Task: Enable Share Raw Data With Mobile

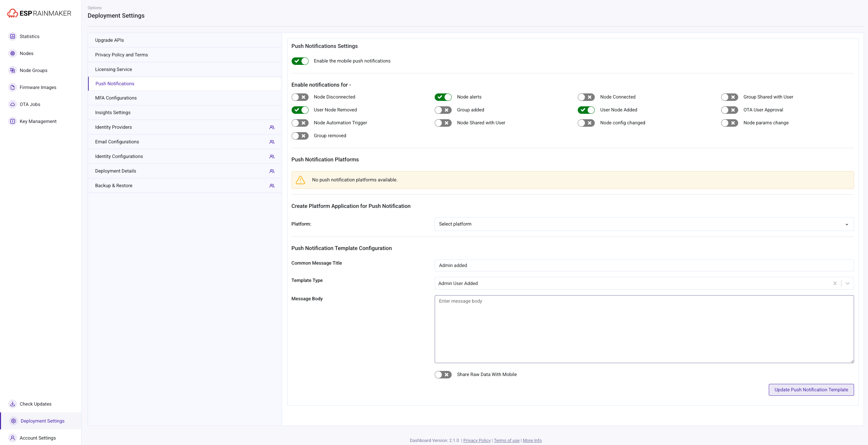Action: 443,375
